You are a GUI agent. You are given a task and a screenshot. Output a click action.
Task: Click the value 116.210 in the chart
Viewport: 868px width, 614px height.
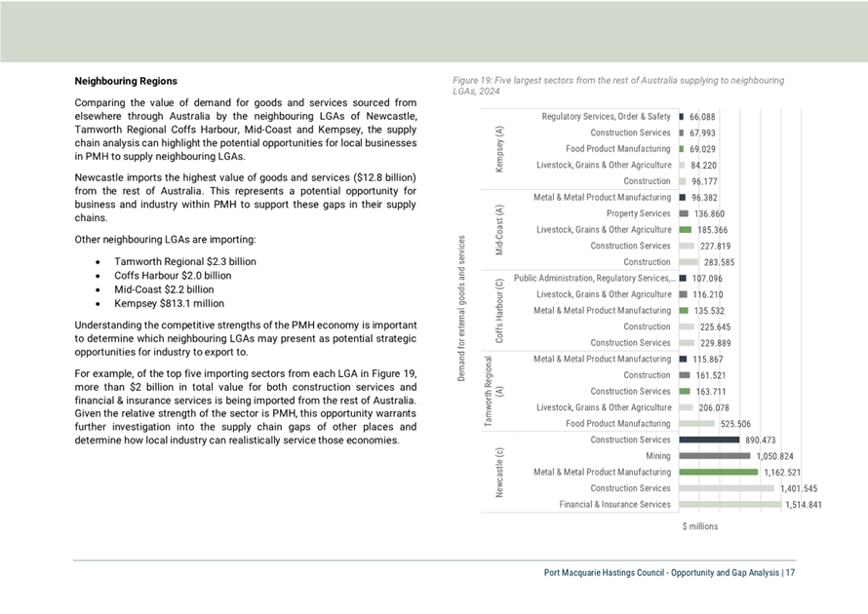pyautogui.click(x=707, y=295)
